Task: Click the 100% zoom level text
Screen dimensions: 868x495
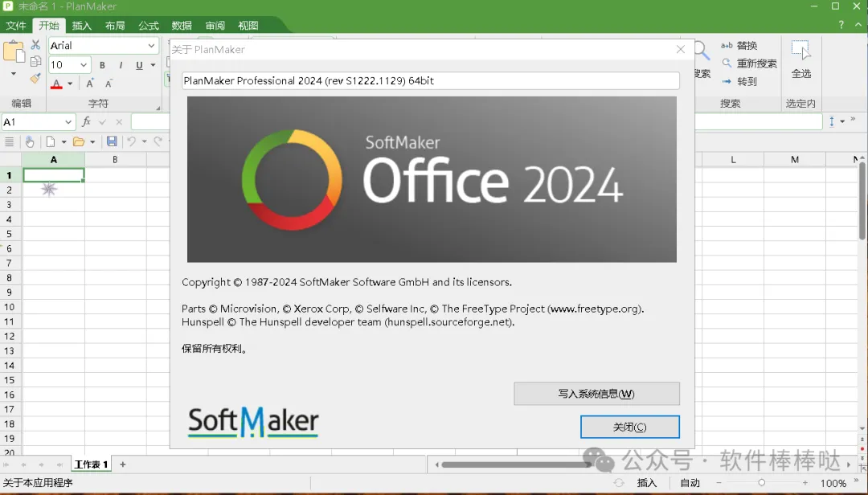Action: pos(833,484)
